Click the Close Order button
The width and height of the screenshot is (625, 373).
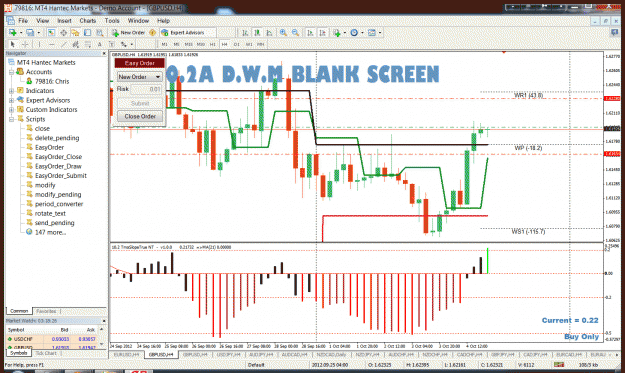pos(140,116)
